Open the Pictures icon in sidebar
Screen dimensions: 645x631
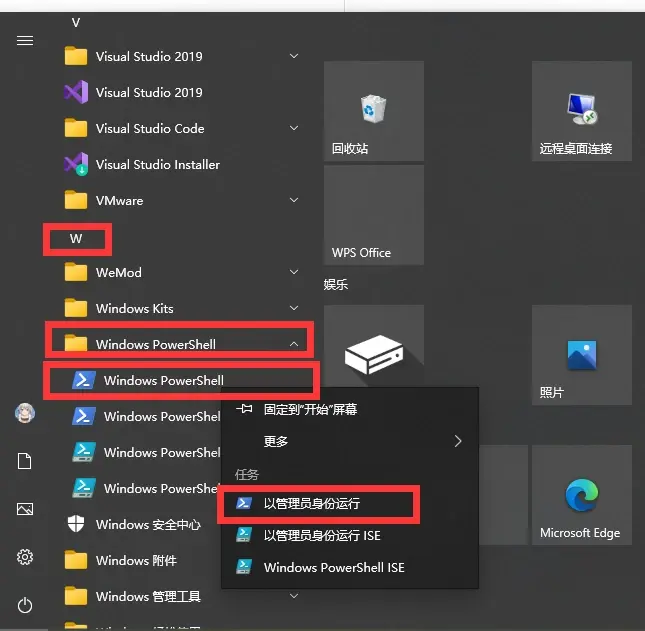[25, 509]
